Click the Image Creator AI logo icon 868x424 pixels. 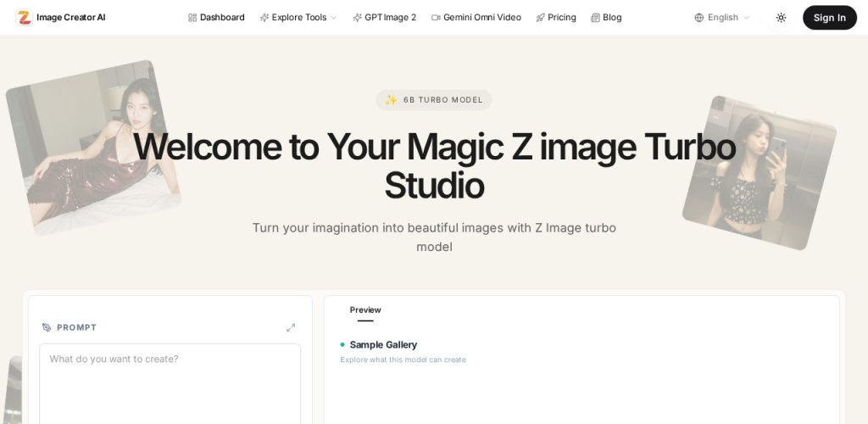24,18
